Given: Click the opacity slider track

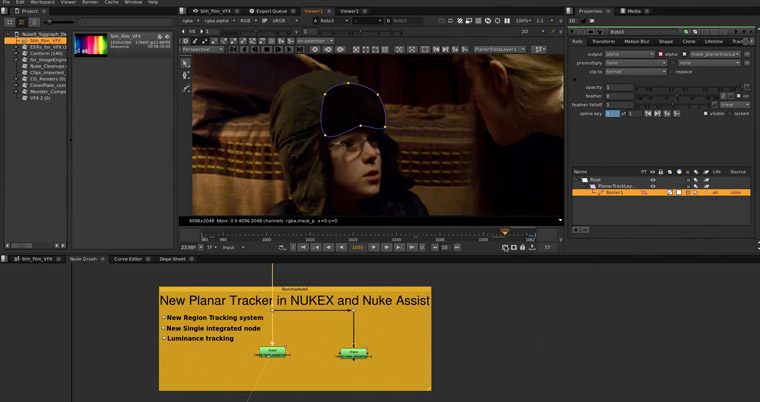Looking at the screenshot, I should [688, 87].
